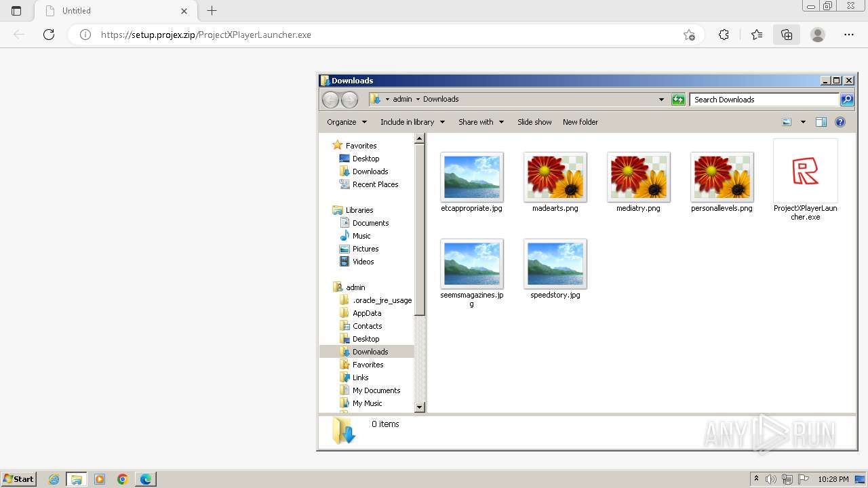The image size is (868, 488).
Task: Click the admin breadcrumb in address bar
Action: tap(402, 99)
